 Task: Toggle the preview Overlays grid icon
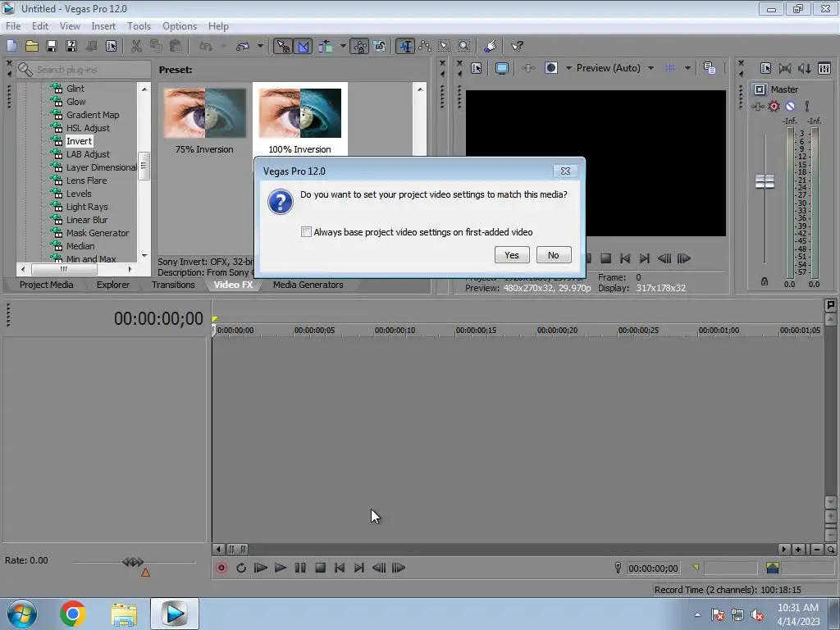coord(670,68)
